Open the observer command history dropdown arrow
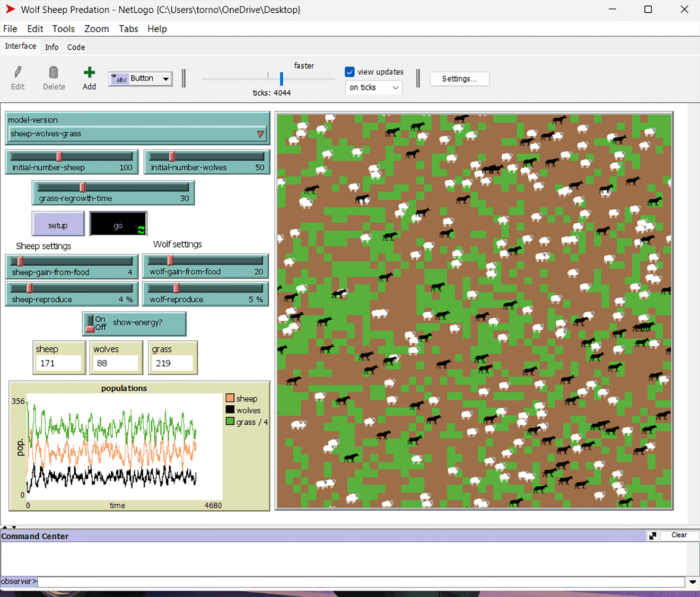This screenshot has height=597, width=700. (x=693, y=582)
